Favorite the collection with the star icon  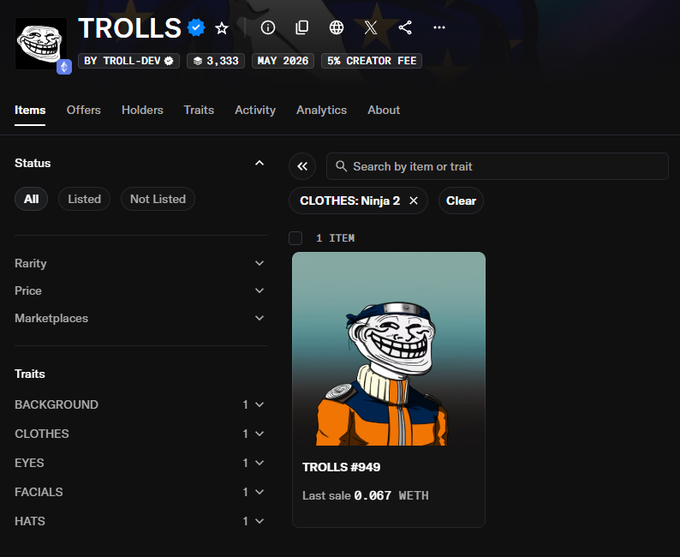coord(222,28)
